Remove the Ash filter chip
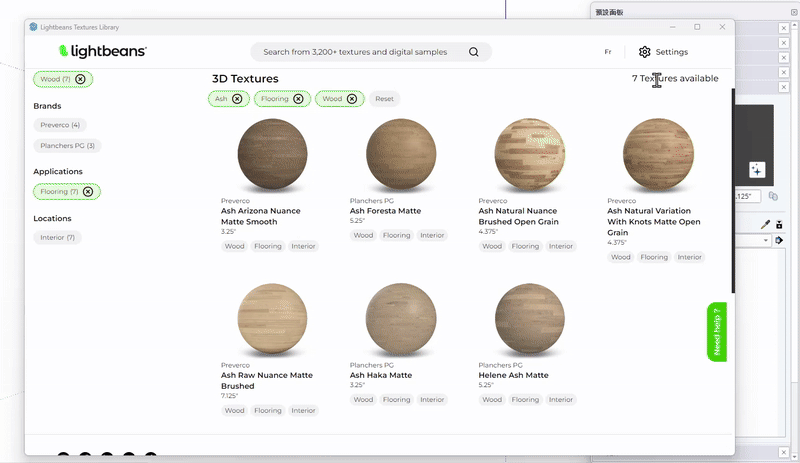800x463 pixels. (x=237, y=99)
